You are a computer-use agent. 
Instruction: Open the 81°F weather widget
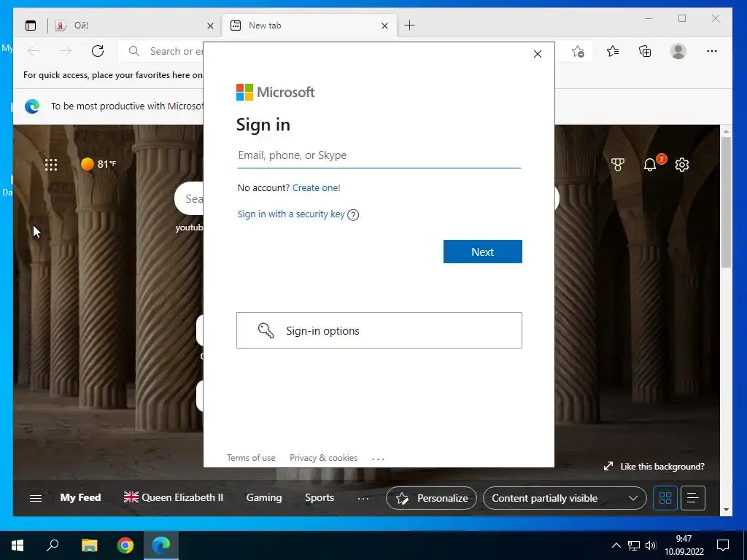tap(98, 164)
